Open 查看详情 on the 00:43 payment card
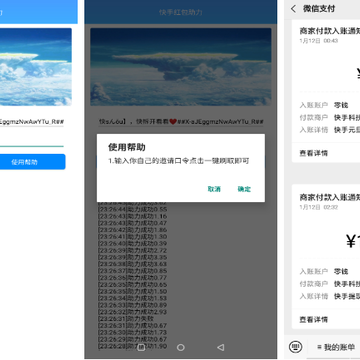 [314, 153]
